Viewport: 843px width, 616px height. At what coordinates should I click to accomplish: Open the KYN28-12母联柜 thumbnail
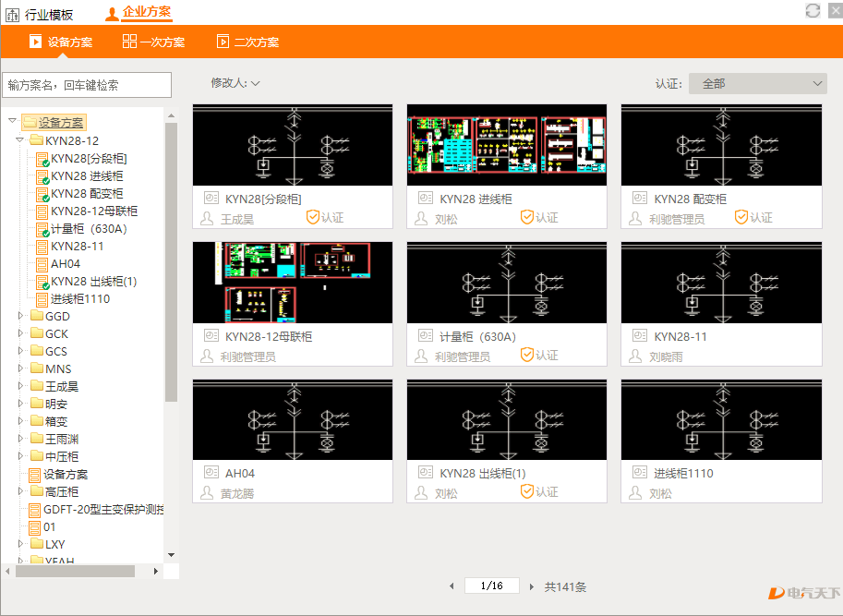tap(293, 283)
